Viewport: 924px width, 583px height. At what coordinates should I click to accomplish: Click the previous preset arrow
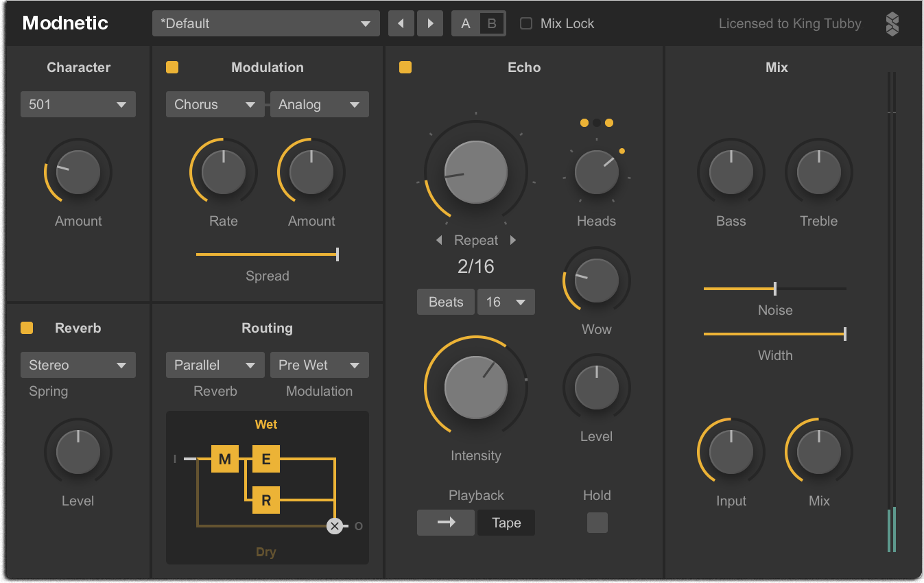tap(401, 23)
